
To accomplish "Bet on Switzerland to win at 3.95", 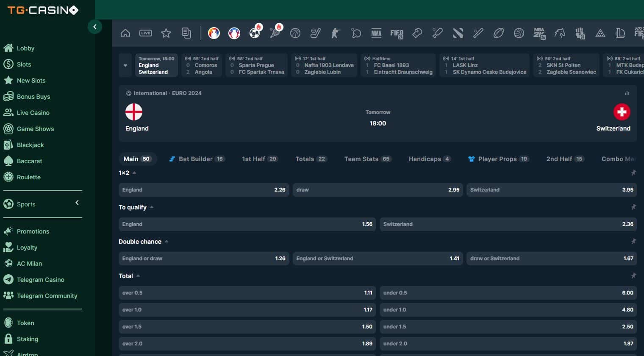I will [552, 190].
